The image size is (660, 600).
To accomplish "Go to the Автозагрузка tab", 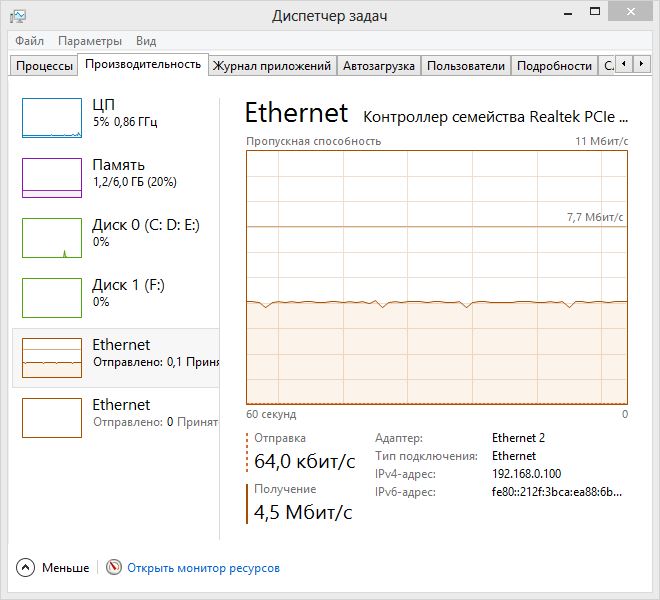I will [x=378, y=66].
